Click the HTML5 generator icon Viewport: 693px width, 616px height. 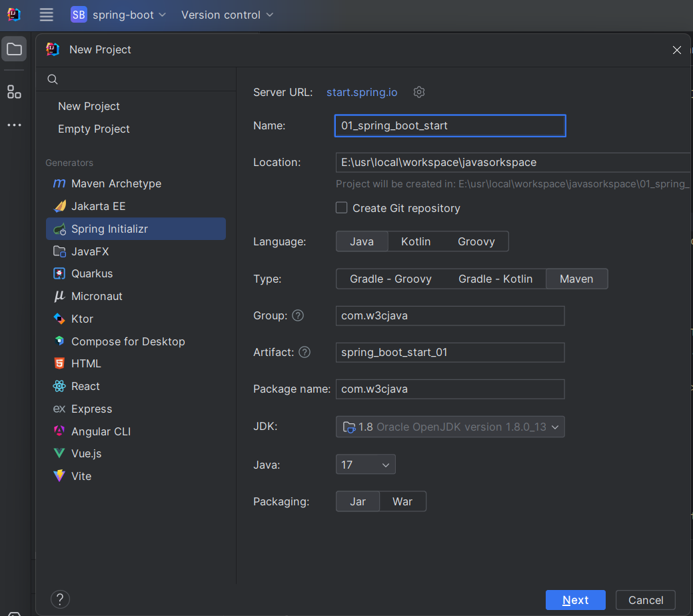point(59,363)
